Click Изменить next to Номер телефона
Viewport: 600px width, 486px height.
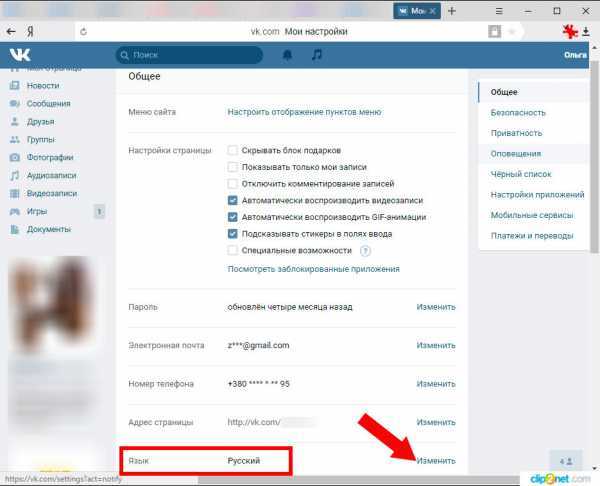coord(436,384)
